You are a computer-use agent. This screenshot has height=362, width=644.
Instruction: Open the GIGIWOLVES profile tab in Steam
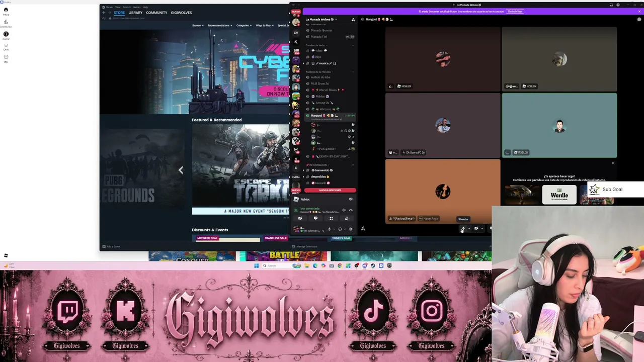tap(181, 13)
